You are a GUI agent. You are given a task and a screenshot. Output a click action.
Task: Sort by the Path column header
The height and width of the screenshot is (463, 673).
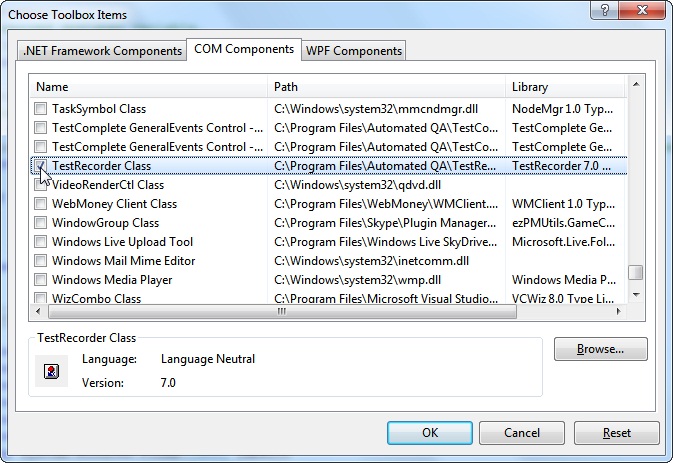[386, 87]
